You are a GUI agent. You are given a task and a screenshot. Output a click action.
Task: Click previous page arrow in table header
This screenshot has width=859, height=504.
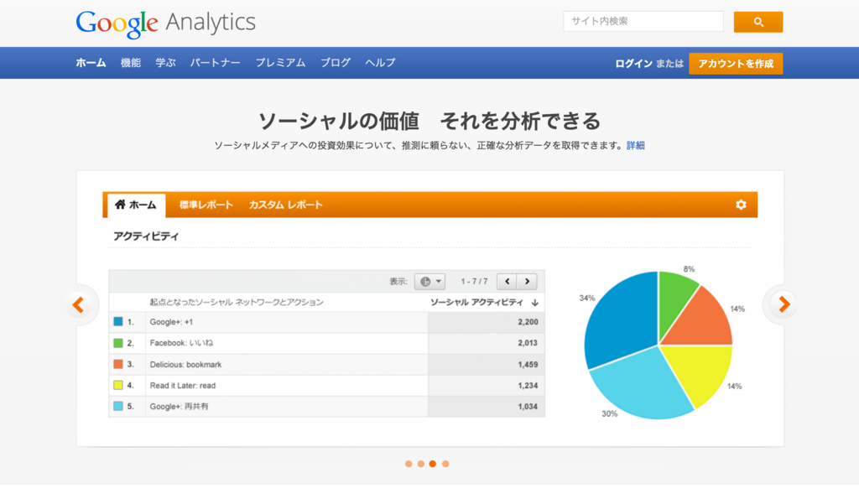(x=508, y=282)
